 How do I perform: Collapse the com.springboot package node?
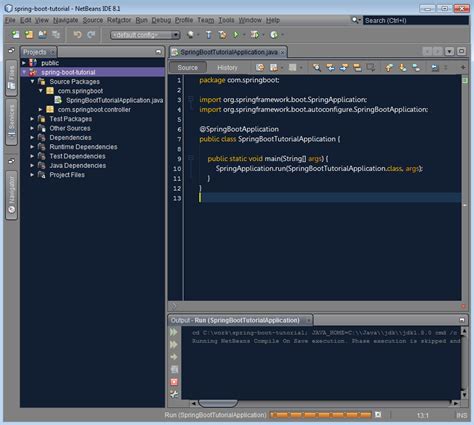point(41,91)
